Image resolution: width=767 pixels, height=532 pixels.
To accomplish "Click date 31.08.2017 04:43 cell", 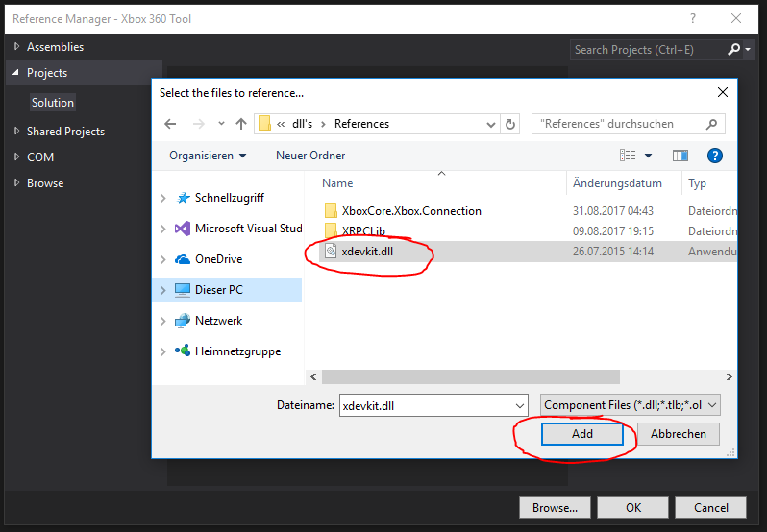I will (613, 211).
